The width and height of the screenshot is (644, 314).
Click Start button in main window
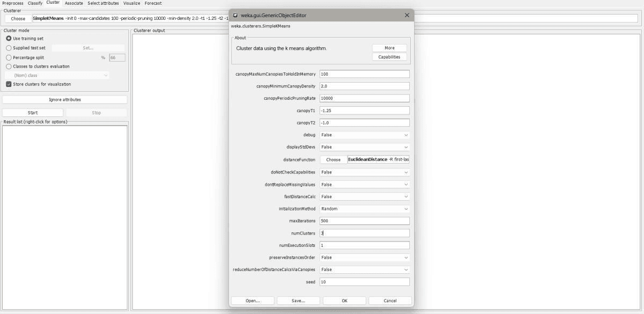coord(33,113)
